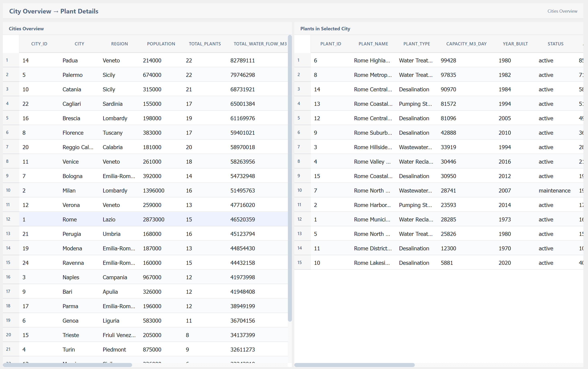
Task: Click the Cities Overview link top right
Action: 562,11
